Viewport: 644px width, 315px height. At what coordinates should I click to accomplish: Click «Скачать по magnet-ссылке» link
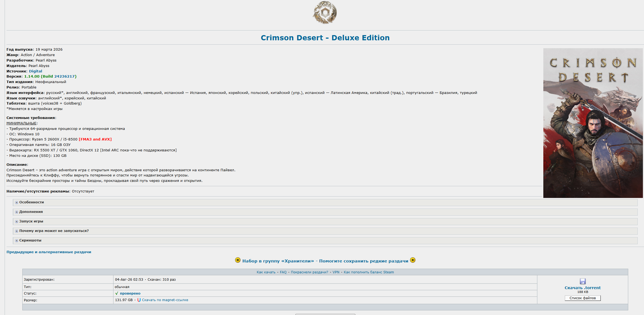click(165, 300)
